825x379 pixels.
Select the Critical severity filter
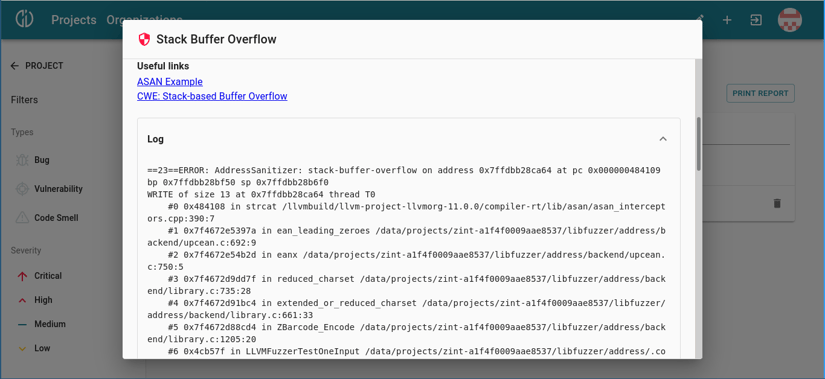pyautogui.click(x=39, y=276)
